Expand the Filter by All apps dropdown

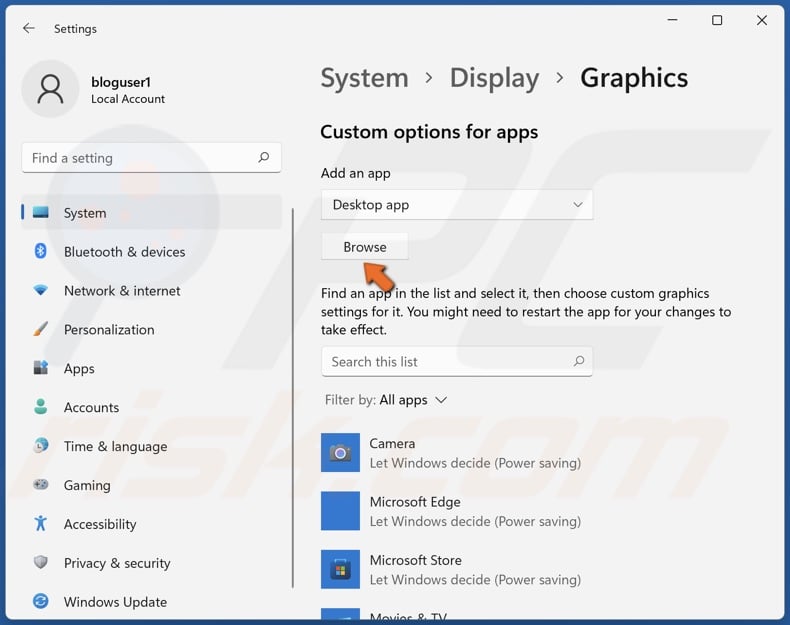tap(413, 400)
